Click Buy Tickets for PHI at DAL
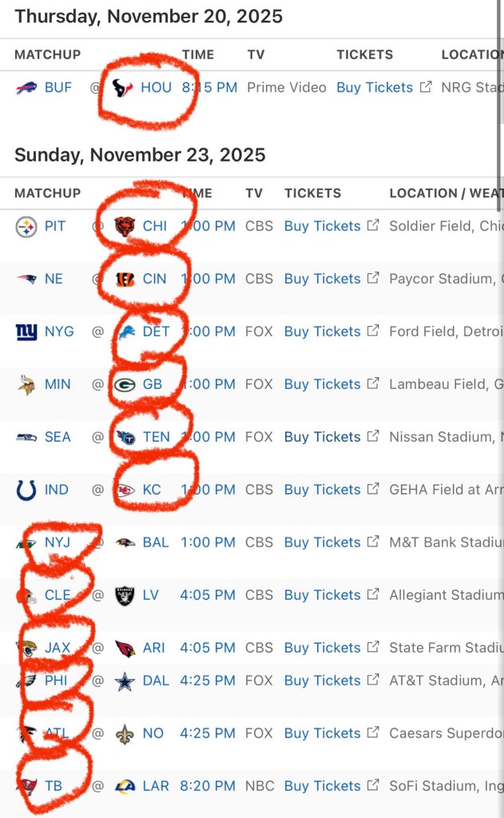The image size is (504, 818). 322,681
